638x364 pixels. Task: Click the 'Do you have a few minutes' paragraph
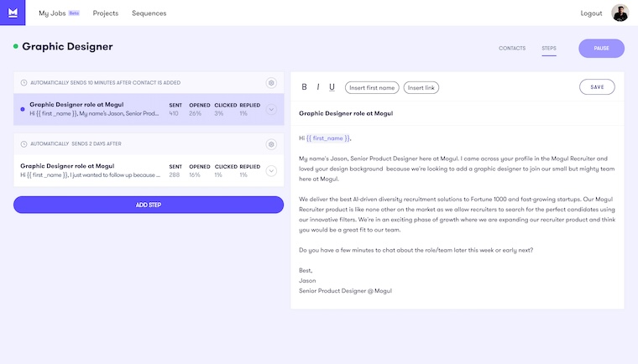[x=416, y=250]
